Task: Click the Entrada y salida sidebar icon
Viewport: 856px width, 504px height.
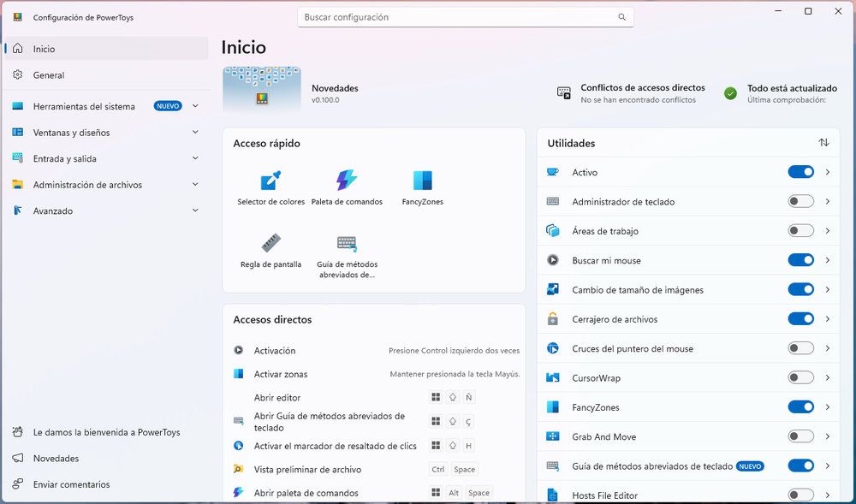Action: pyautogui.click(x=17, y=158)
